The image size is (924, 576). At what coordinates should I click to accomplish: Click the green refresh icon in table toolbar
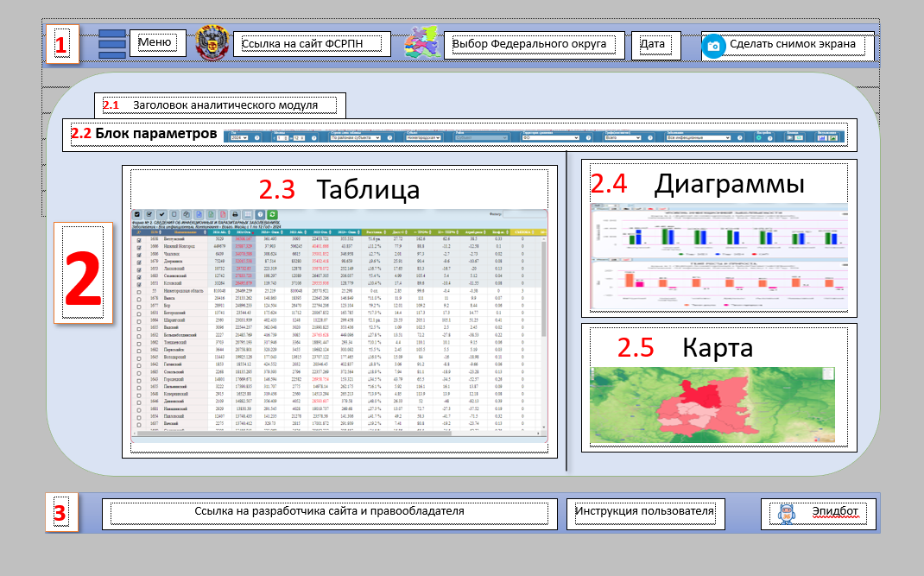click(273, 214)
